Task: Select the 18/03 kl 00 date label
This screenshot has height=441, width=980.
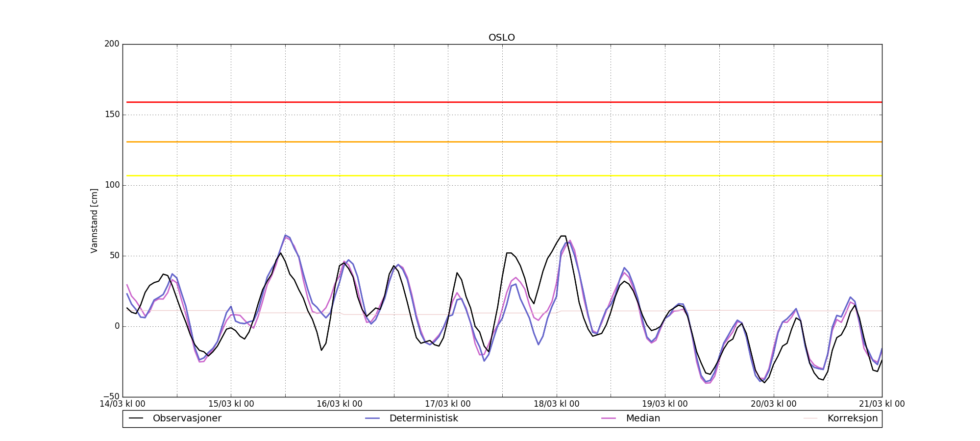Action: tap(556, 404)
